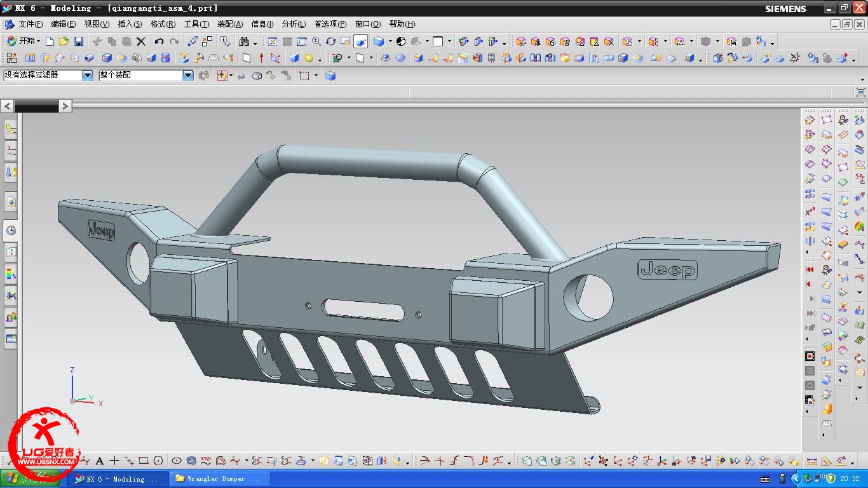Expand the 没有选择过滤器 type filter dropdown

(x=88, y=75)
